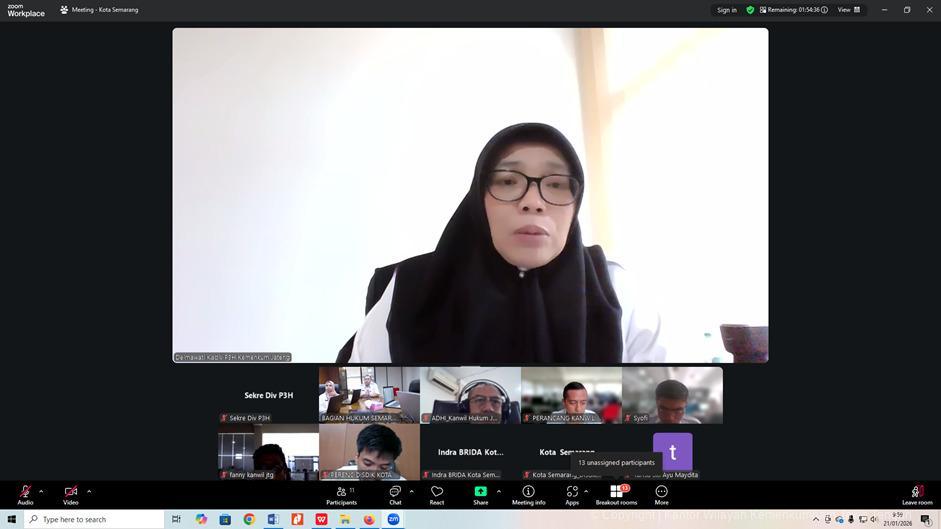Open the View layout menu
The width and height of the screenshot is (941, 529).
pyautogui.click(x=849, y=10)
